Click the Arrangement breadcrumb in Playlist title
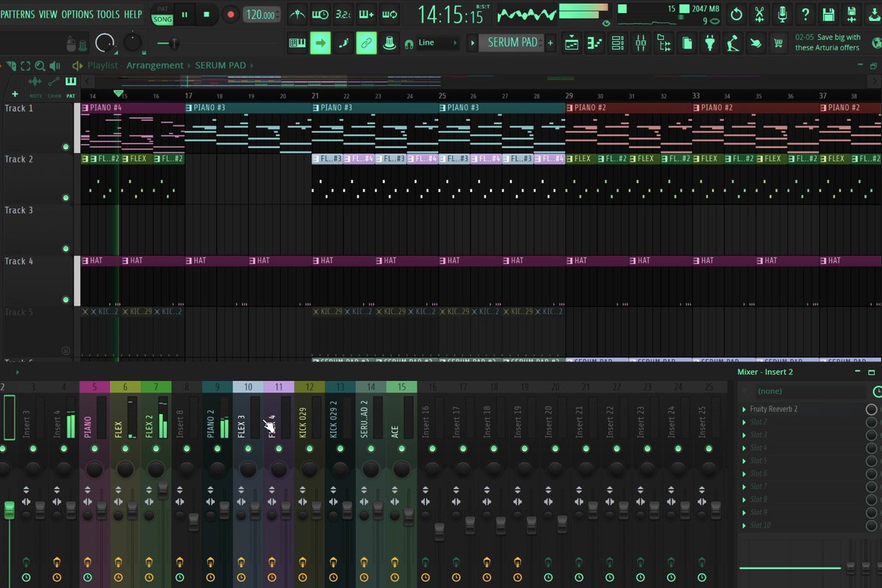This screenshot has width=882, height=588. (154, 65)
